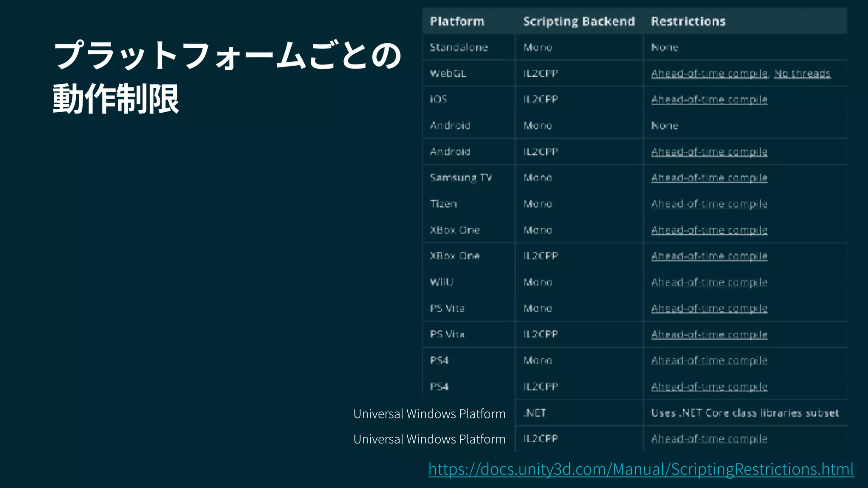Select the 'Standalone' platform cell
The width and height of the screenshot is (868, 488).
[x=459, y=47]
